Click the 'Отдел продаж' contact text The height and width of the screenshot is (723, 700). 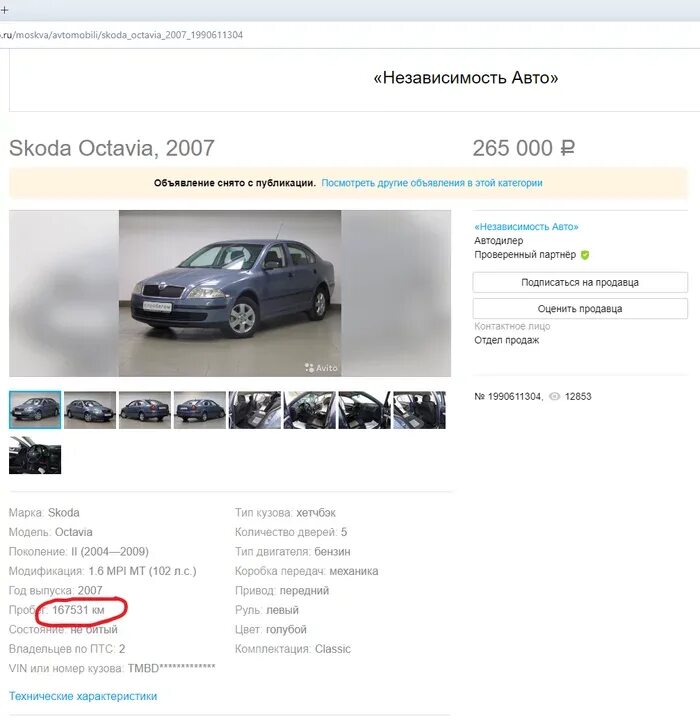pyautogui.click(x=506, y=340)
